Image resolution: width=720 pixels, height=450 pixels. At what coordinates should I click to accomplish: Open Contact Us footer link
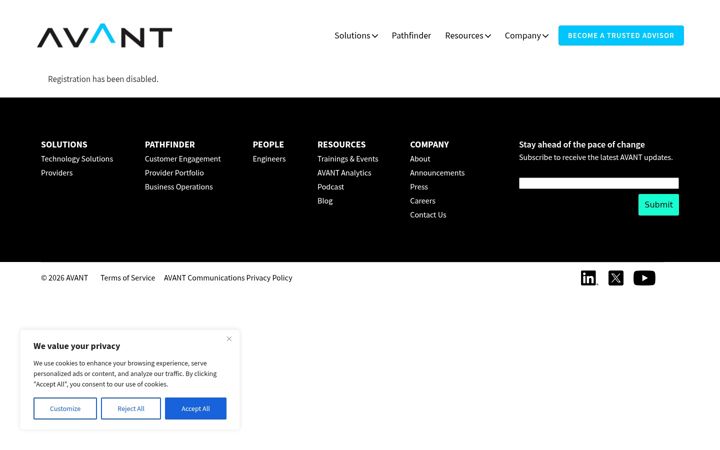pos(428,215)
